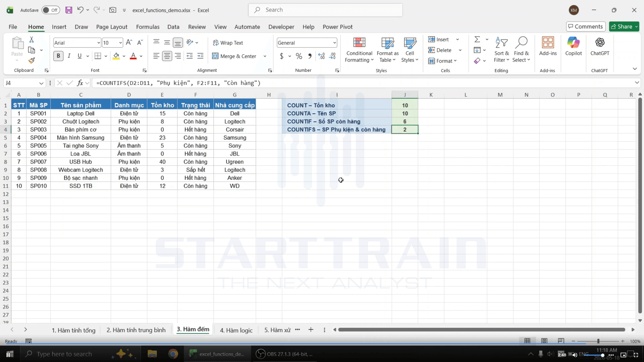Open Find & Select menu

pos(521,50)
